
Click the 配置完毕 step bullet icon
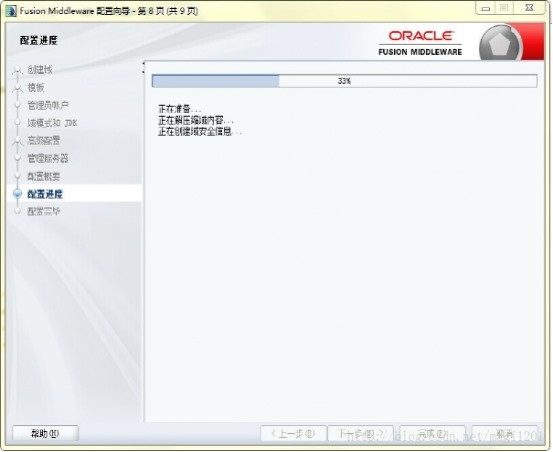click(17, 211)
